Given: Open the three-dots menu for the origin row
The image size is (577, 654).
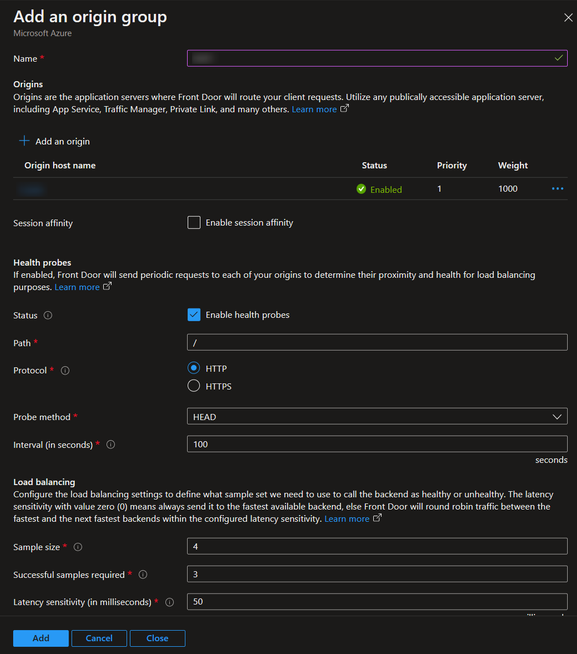Looking at the screenshot, I should (x=557, y=189).
